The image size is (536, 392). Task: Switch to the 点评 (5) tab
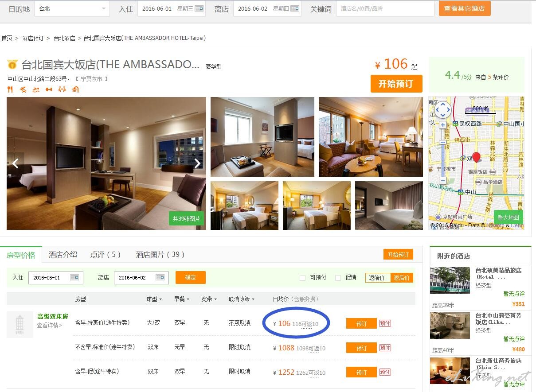106,255
